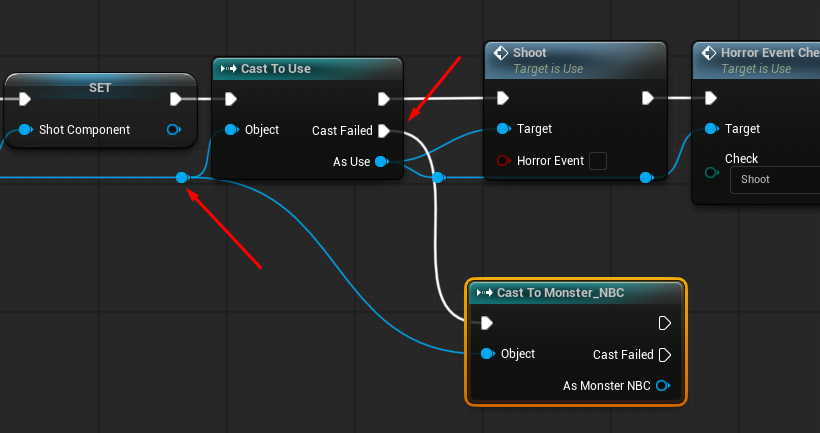Click Cast Failed pin on Cast To Monster_NBC
Screen dimensions: 820x433
pyautogui.click(x=665, y=354)
